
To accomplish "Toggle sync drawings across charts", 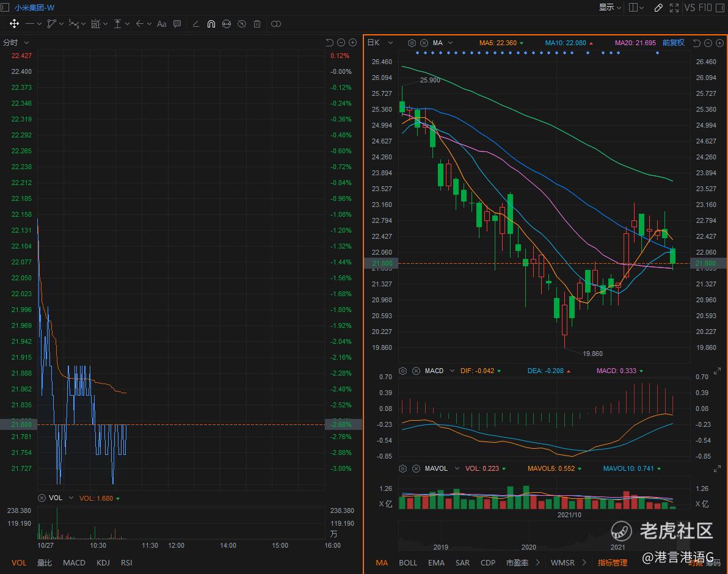I will point(227,24).
